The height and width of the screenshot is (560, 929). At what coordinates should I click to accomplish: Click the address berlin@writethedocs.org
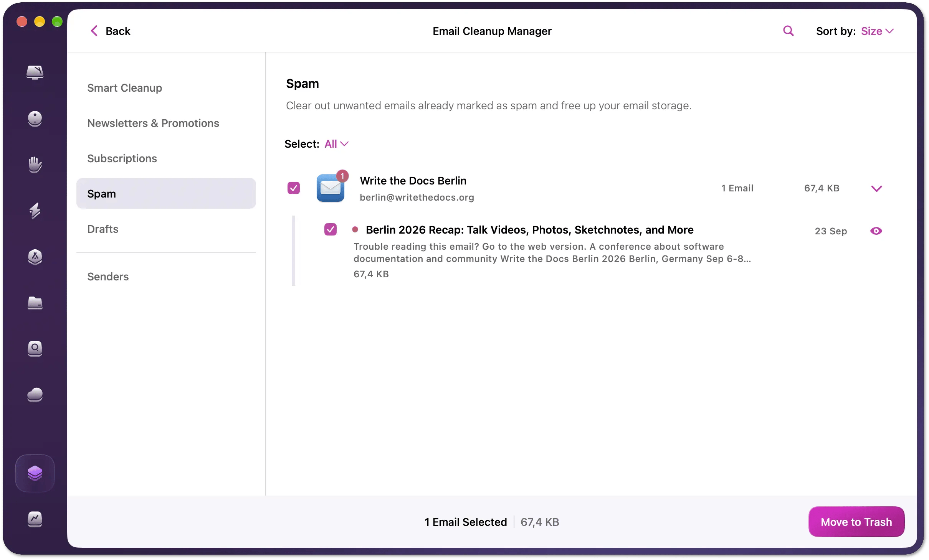pyautogui.click(x=417, y=197)
